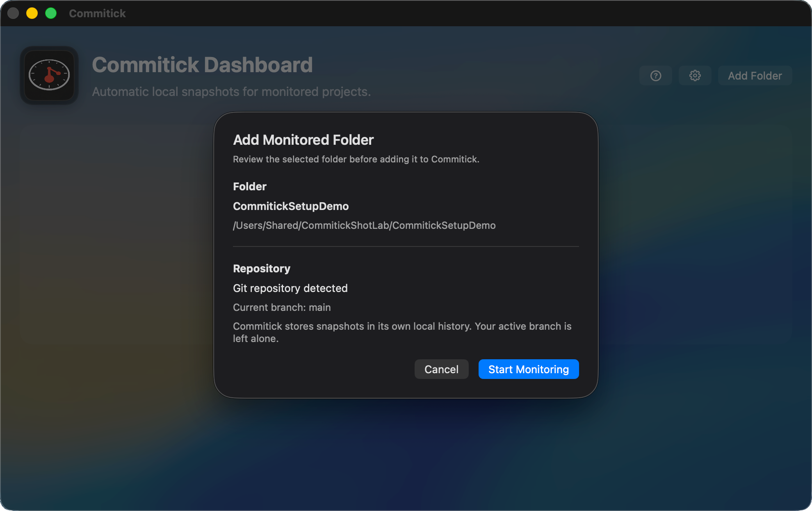Screen dimensions: 812x511
Task: Open help via the question mark icon
Action: 655,75
